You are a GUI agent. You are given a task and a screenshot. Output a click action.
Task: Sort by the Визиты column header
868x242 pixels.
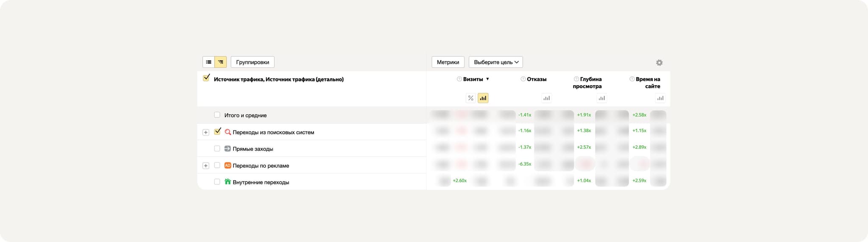coord(473,79)
